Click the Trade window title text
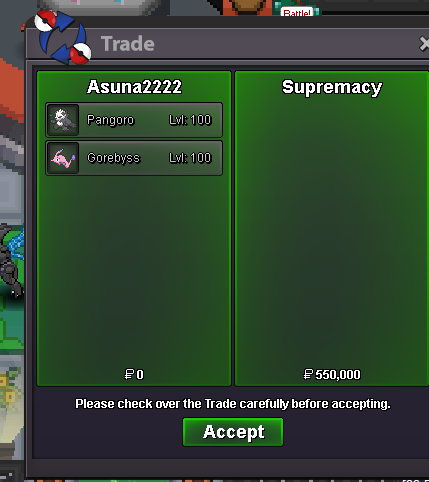The height and width of the screenshot is (482, 429). click(x=128, y=44)
